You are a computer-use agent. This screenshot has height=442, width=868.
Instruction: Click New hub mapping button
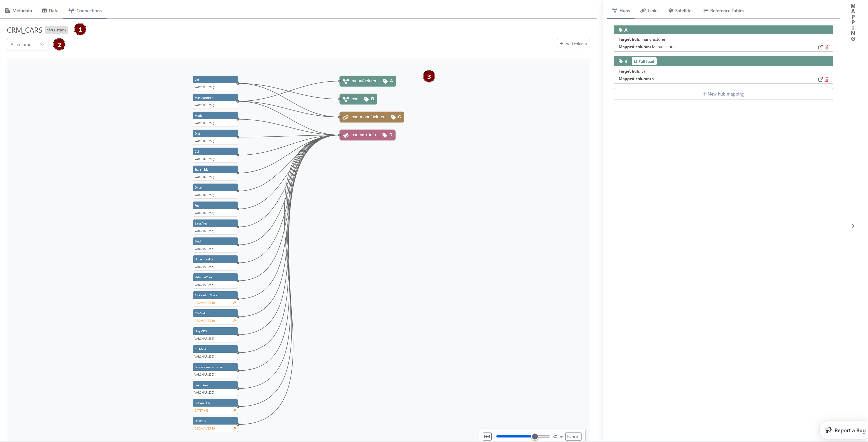[723, 94]
